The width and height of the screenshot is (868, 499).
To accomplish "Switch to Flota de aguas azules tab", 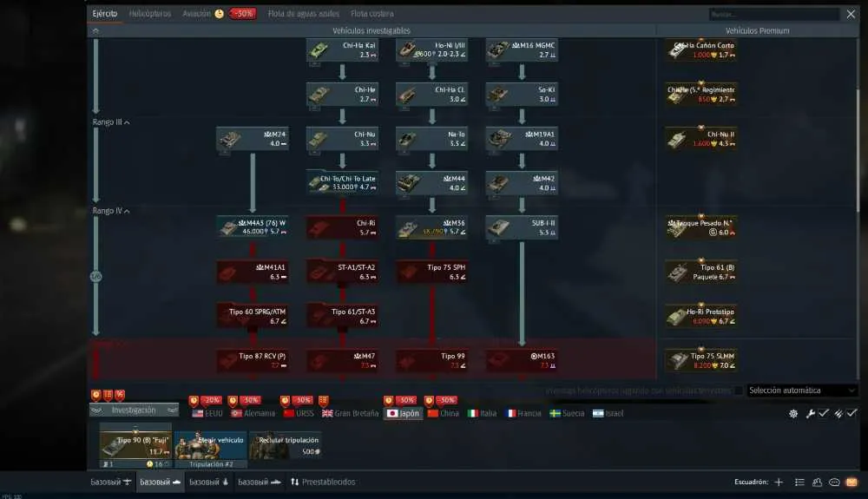I will 304,13.
